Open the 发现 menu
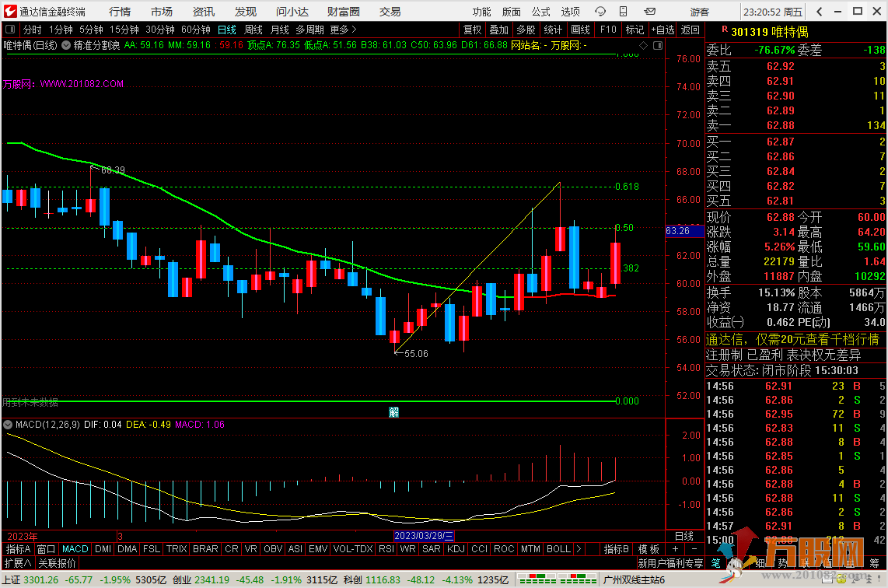The image size is (888, 588). click(245, 12)
